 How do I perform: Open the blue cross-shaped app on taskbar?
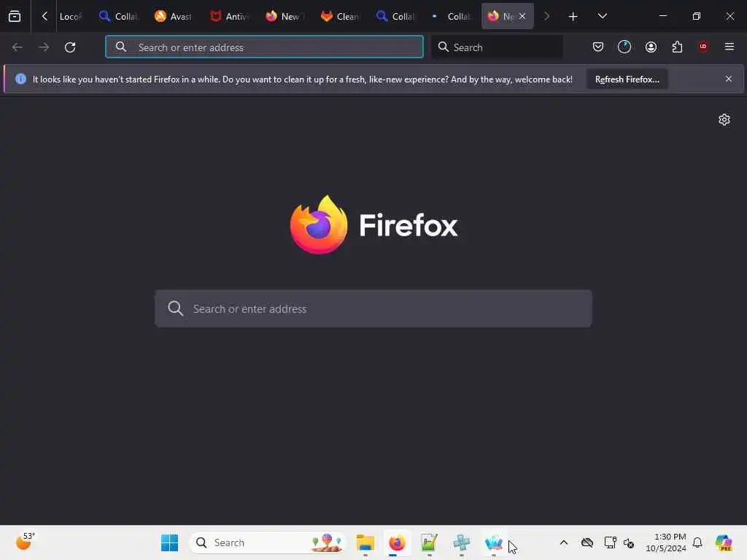461,542
